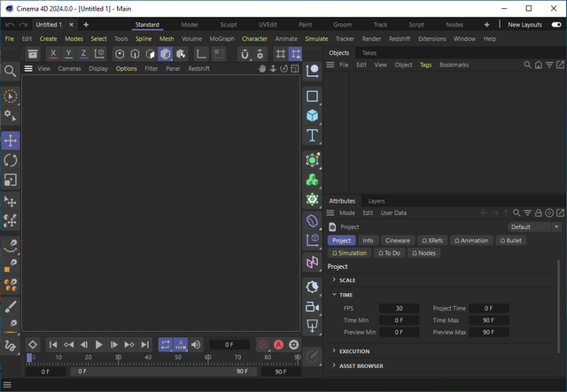567x392 pixels.
Task: Open the Object Manager hamburger menu
Action: [x=330, y=65]
